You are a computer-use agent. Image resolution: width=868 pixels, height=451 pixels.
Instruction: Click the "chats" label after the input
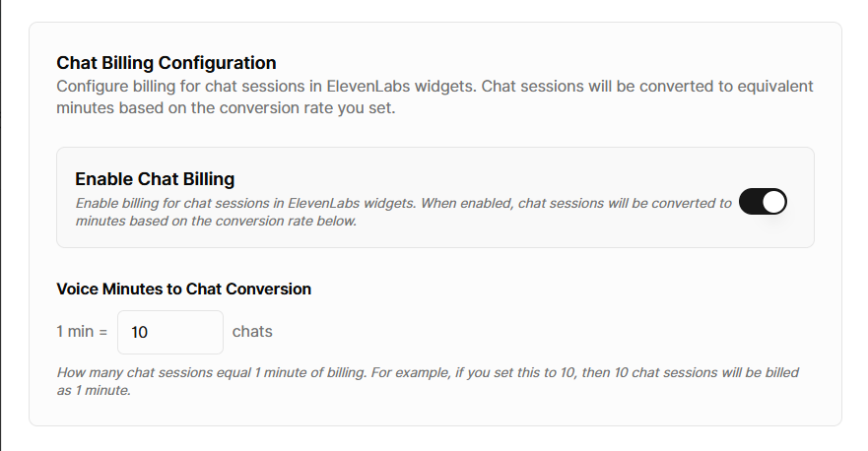tap(252, 332)
